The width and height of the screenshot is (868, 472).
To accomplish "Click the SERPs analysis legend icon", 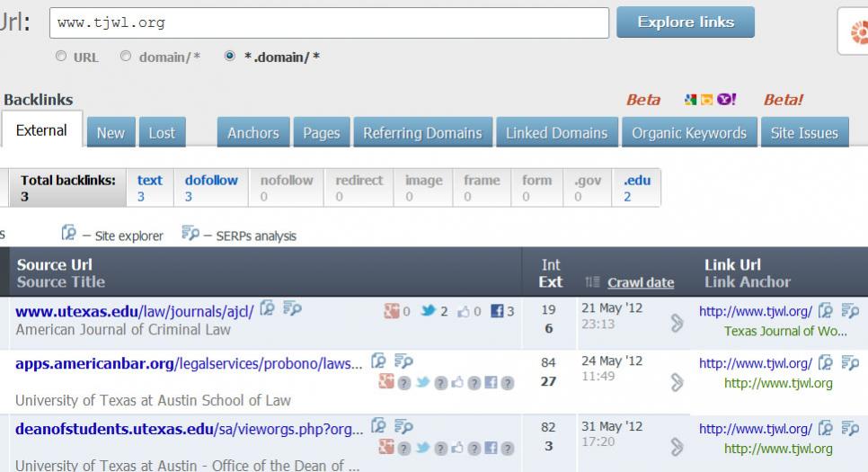I will point(190,233).
